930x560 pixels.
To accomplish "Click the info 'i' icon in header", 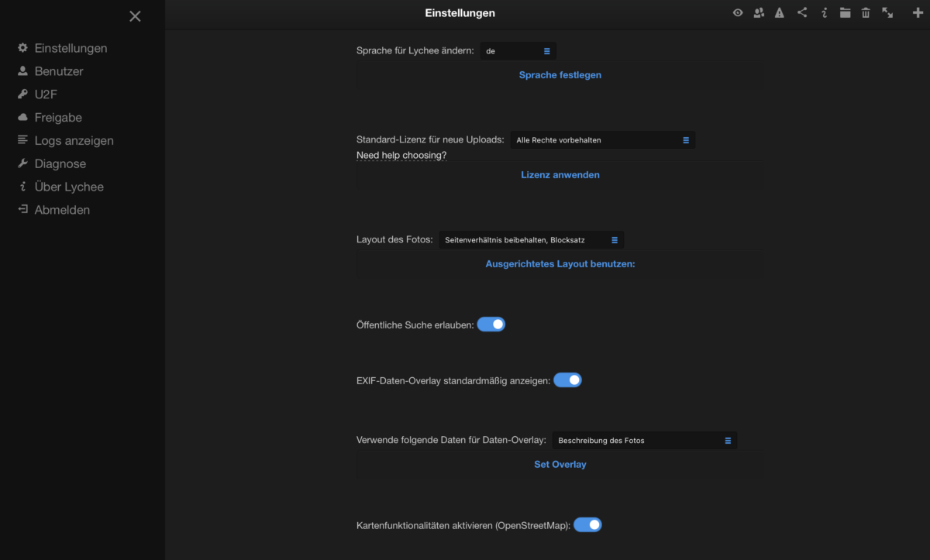I will [x=825, y=12].
